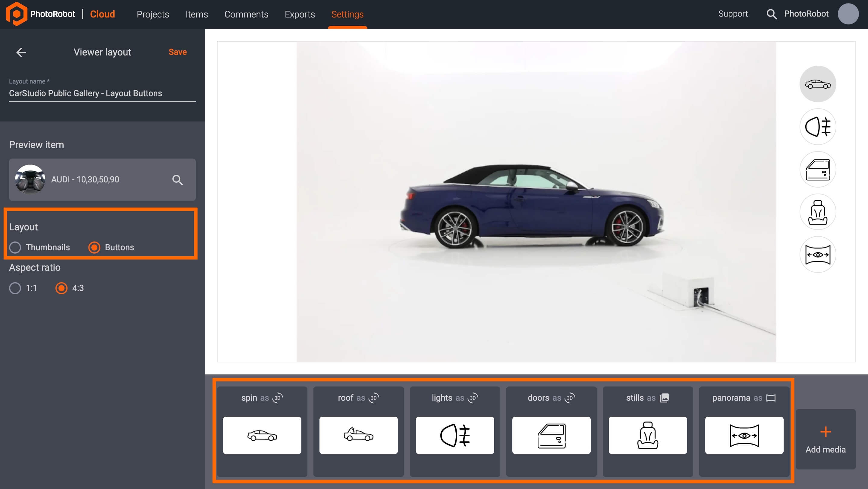The height and width of the screenshot is (489, 868).
Task: Click the search magnifier in Preview item
Action: tap(178, 180)
